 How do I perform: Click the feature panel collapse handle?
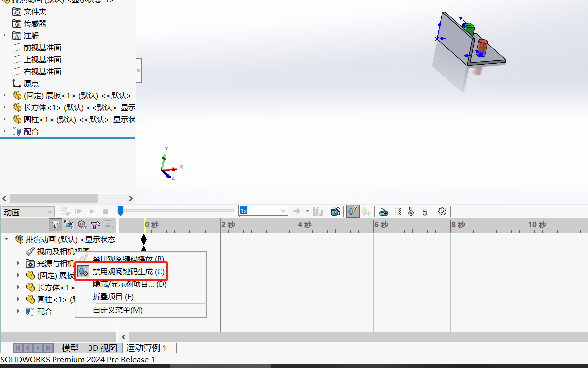pyautogui.click(x=139, y=70)
